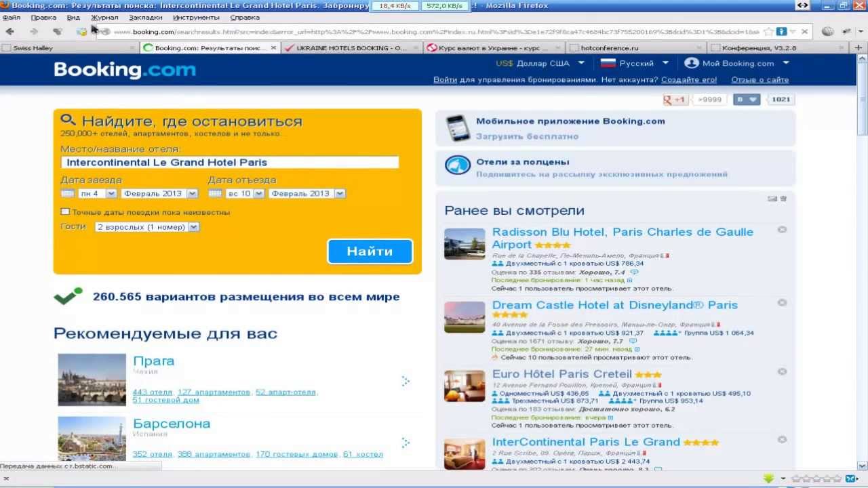Click the loading arrows icon beside Прага
This screenshot has height=488, width=868.
[405, 381]
